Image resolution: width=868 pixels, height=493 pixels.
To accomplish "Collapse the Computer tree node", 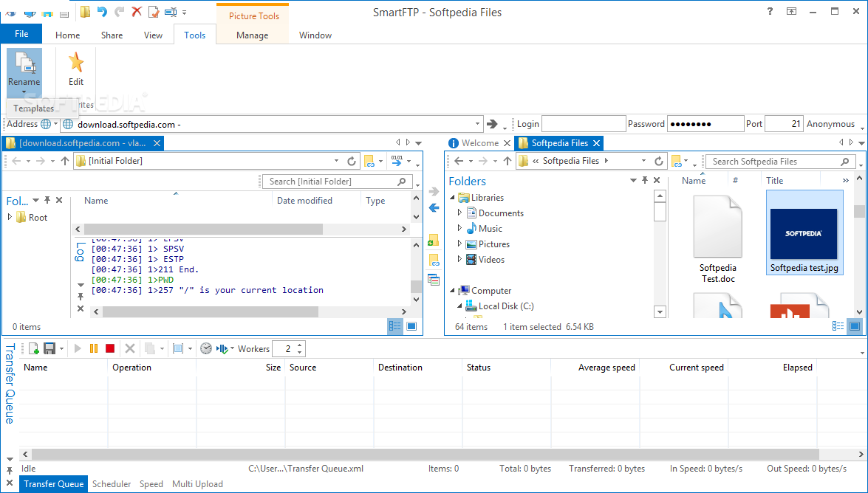I will point(452,290).
